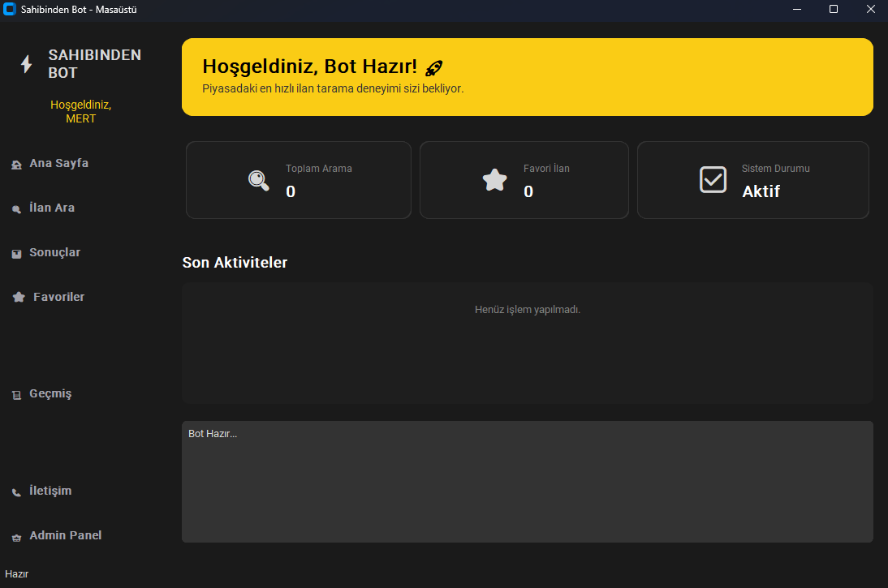Click the Favori İlan label

546,169
